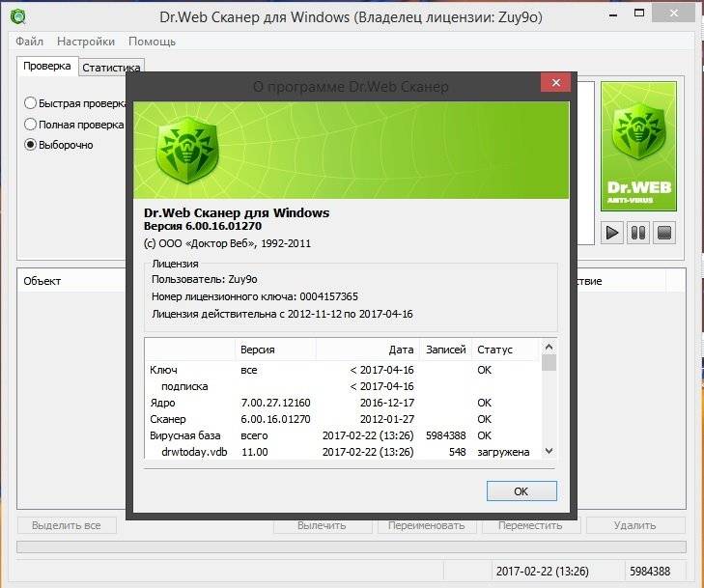Open the Настройки menu

(86, 42)
